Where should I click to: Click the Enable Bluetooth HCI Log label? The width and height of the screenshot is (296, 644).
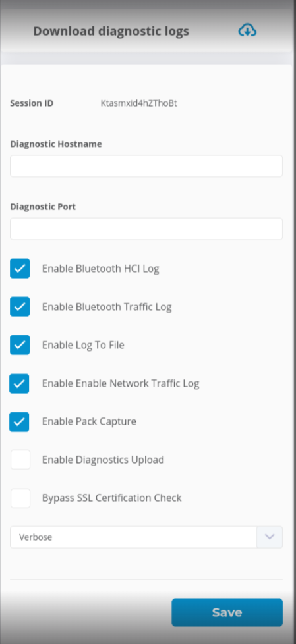(101, 269)
